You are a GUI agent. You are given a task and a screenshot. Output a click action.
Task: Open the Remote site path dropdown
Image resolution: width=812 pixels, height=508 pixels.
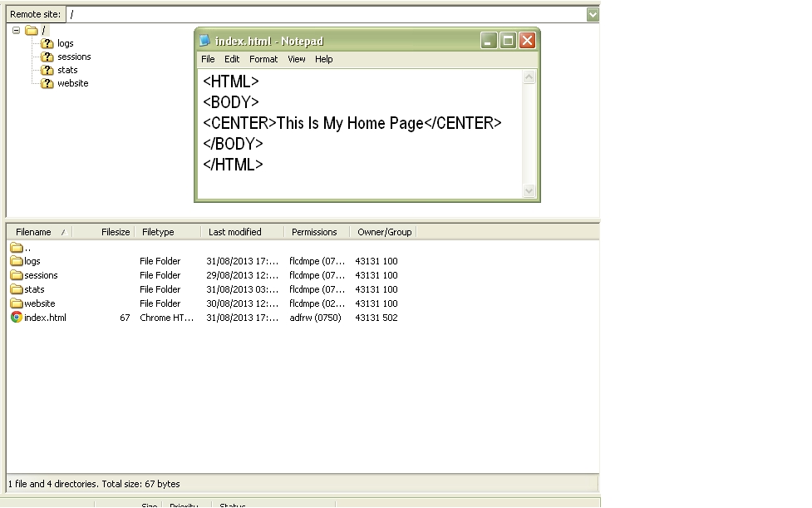(593, 14)
